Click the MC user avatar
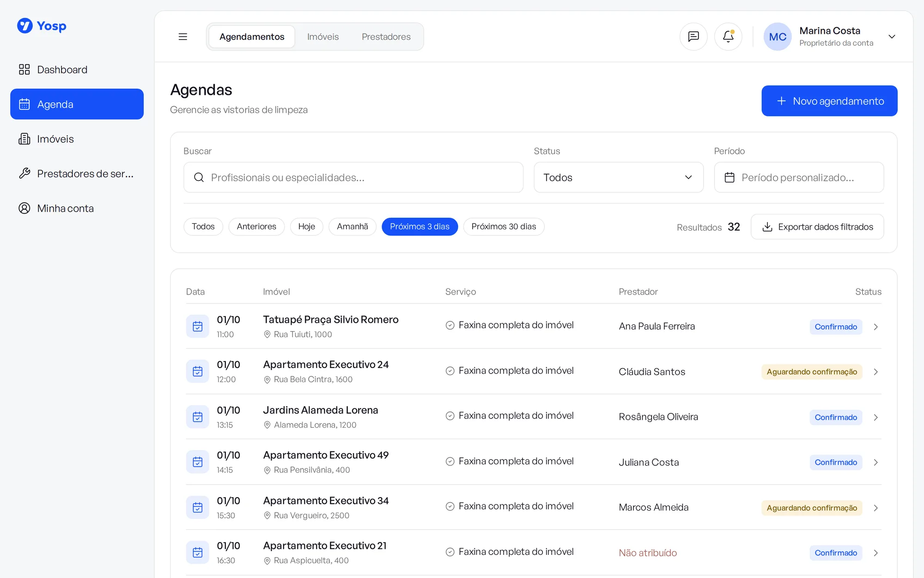Screen dimensions: 924x578 click(x=778, y=37)
